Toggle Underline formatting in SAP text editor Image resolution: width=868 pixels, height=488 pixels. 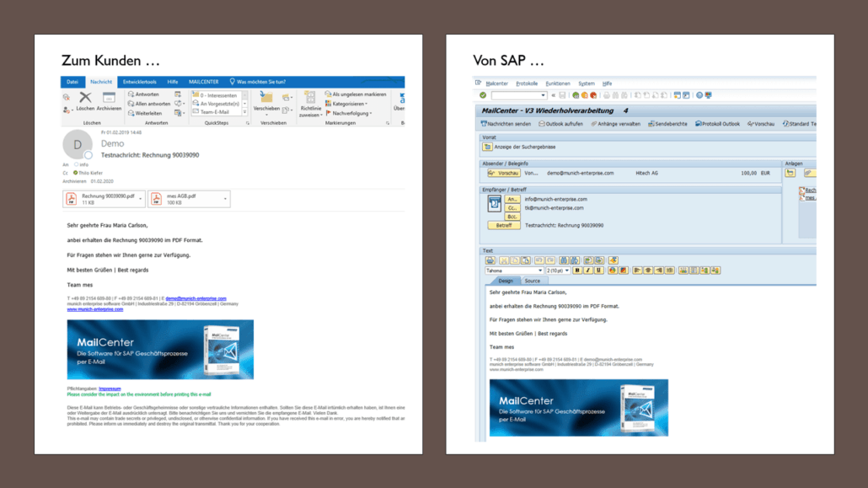pos(599,271)
